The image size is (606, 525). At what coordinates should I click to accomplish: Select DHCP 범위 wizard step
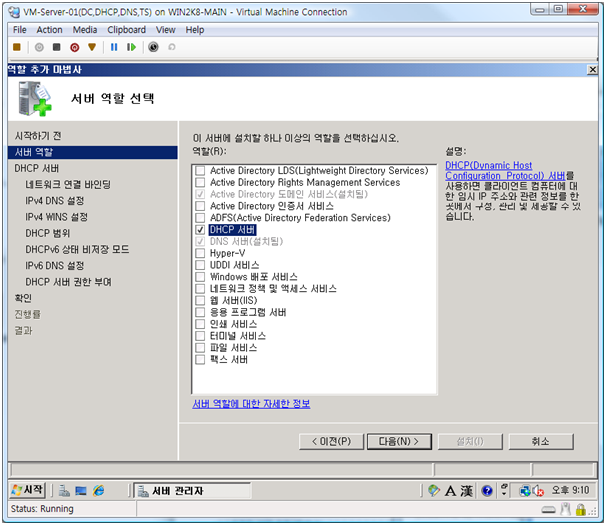pyautogui.click(x=48, y=234)
